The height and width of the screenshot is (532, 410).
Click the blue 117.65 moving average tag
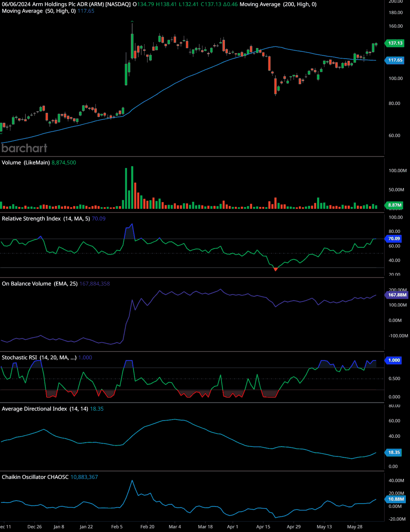pyautogui.click(x=395, y=60)
